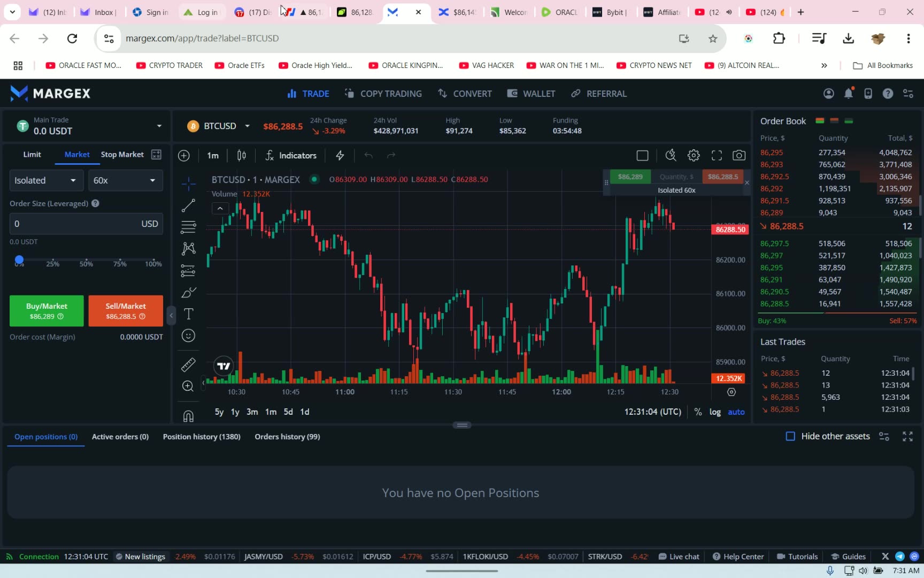Open account profile icon
The height and width of the screenshot is (578, 924).
[x=829, y=94]
